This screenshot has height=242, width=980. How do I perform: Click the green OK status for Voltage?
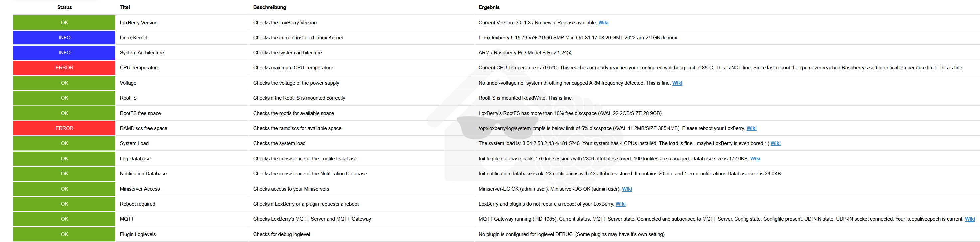tap(64, 83)
